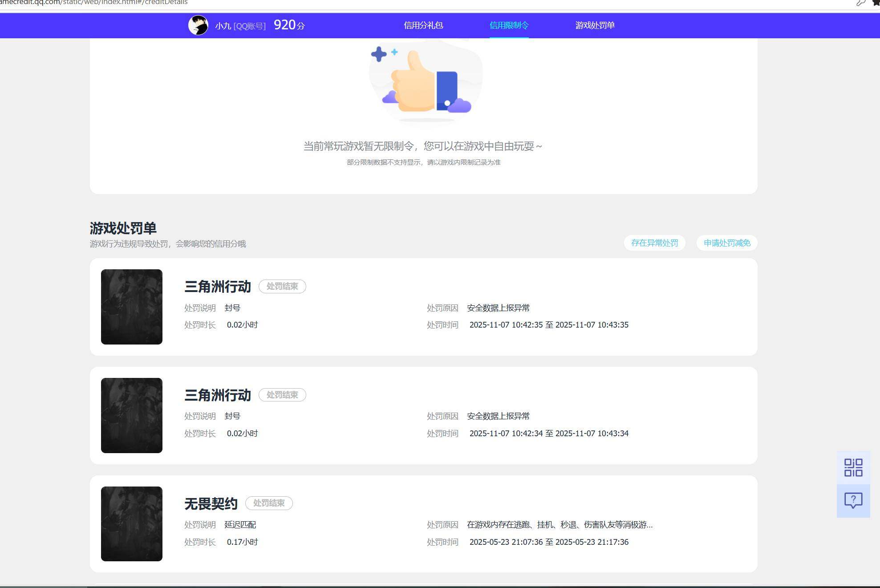Open first 三角洲行动 game thumbnail
This screenshot has height=588, width=880.
pos(132,307)
